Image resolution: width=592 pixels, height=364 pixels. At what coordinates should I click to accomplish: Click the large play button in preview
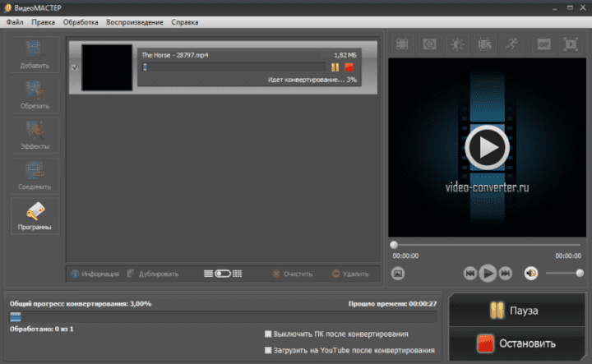point(487,147)
